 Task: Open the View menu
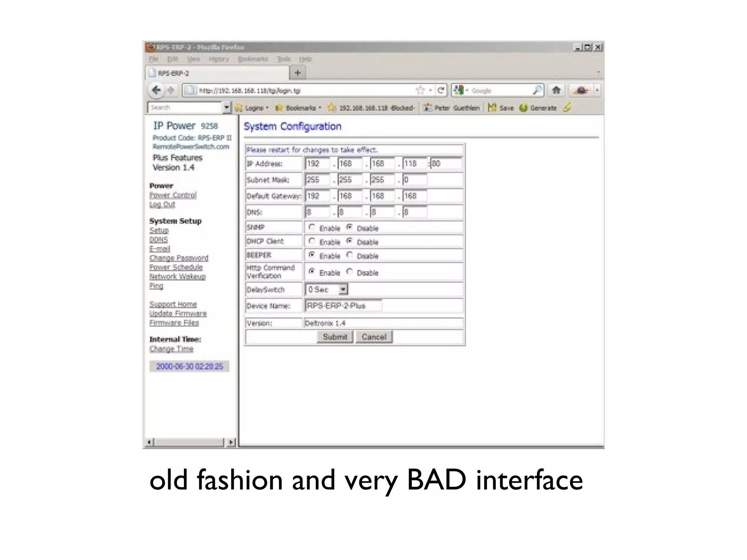point(193,59)
